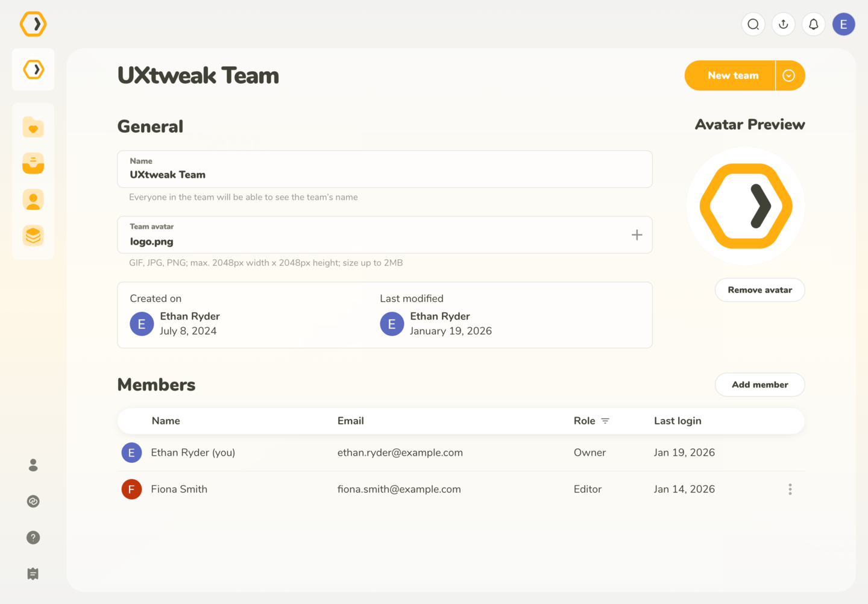Expand the New team dropdown arrow
The width and height of the screenshot is (868, 604).
tap(789, 75)
